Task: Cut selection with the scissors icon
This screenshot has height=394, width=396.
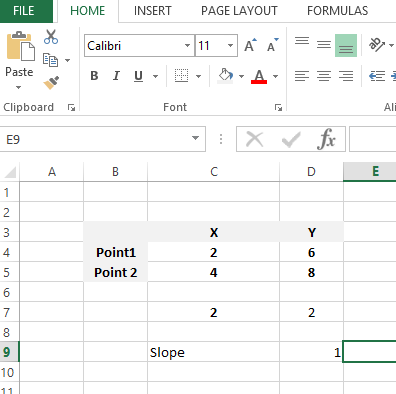Action: (51, 37)
